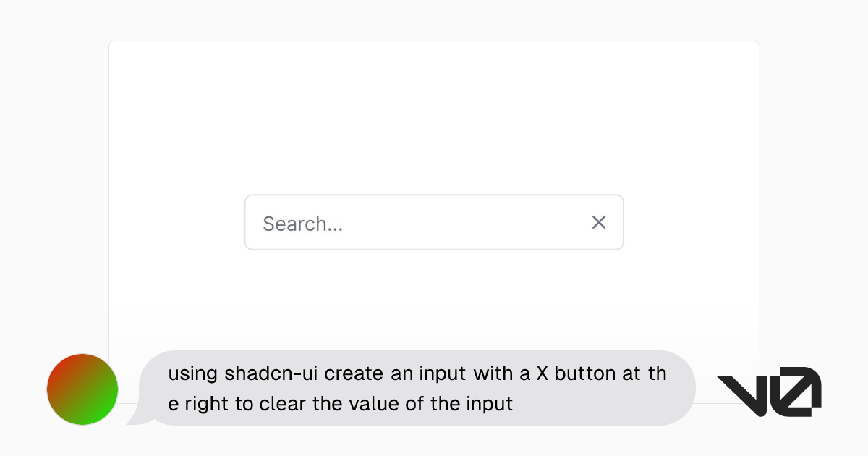Click the pointed tail of the chat bubble
868x456 pixels.
click(135, 418)
